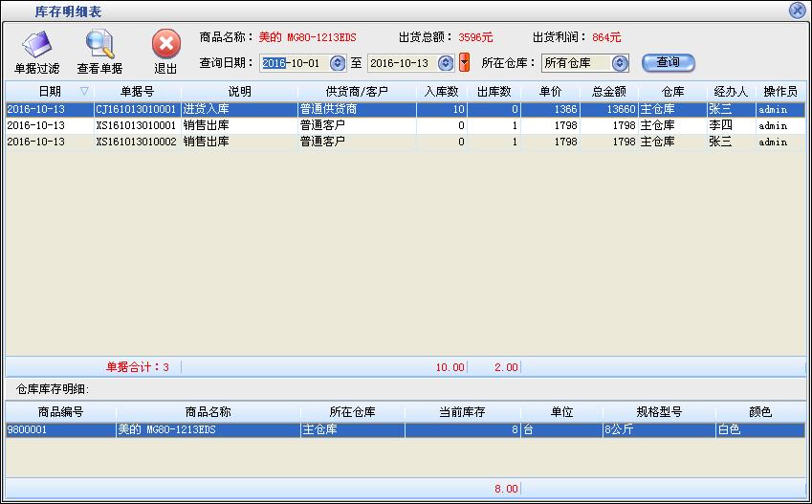Click the 总金额 column header
This screenshot has height=504, width=812.
(x=608, y=92)
